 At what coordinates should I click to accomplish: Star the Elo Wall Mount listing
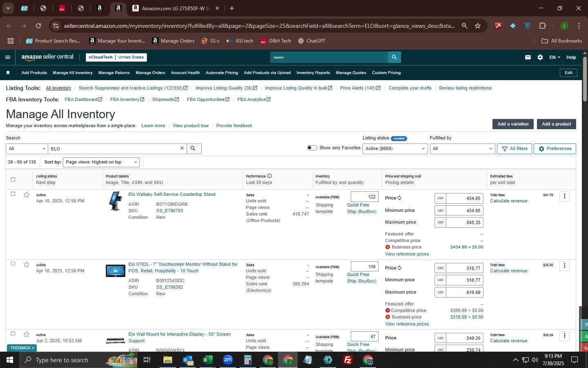pos(27,334)
